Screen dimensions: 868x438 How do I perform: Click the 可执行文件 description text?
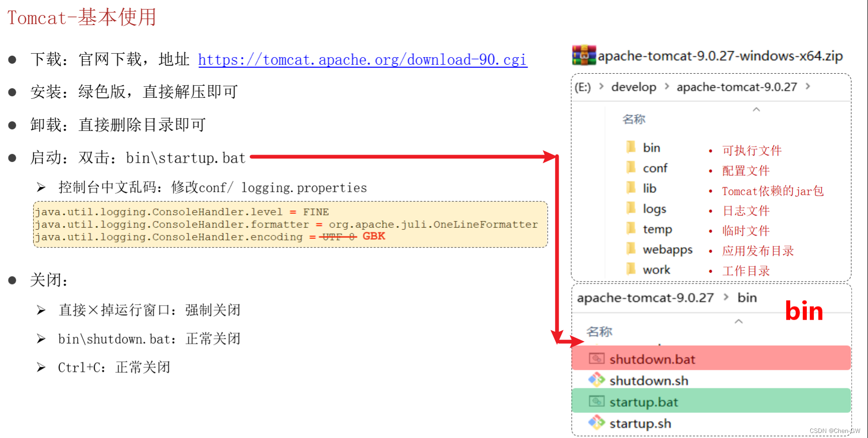coord(752,151)
